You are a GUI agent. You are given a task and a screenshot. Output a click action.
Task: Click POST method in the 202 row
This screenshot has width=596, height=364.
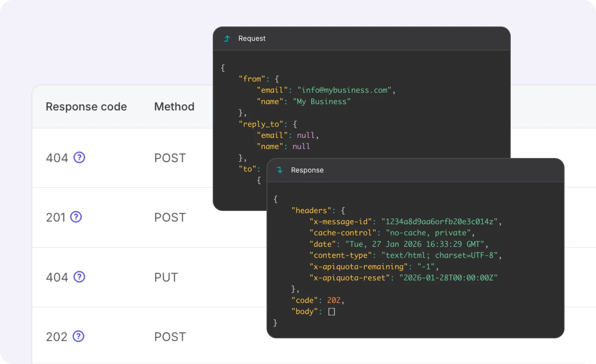[170, 337]
